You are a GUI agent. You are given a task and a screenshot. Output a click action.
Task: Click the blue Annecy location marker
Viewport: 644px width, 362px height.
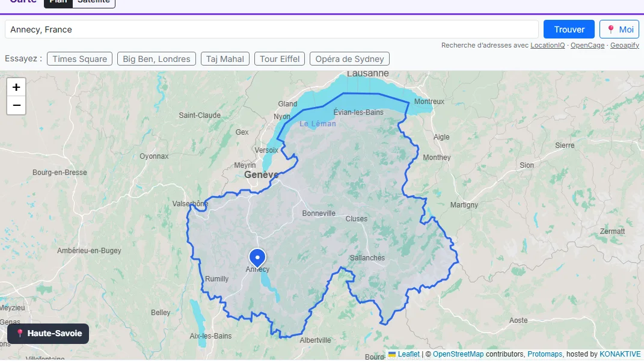pos(257,259)
